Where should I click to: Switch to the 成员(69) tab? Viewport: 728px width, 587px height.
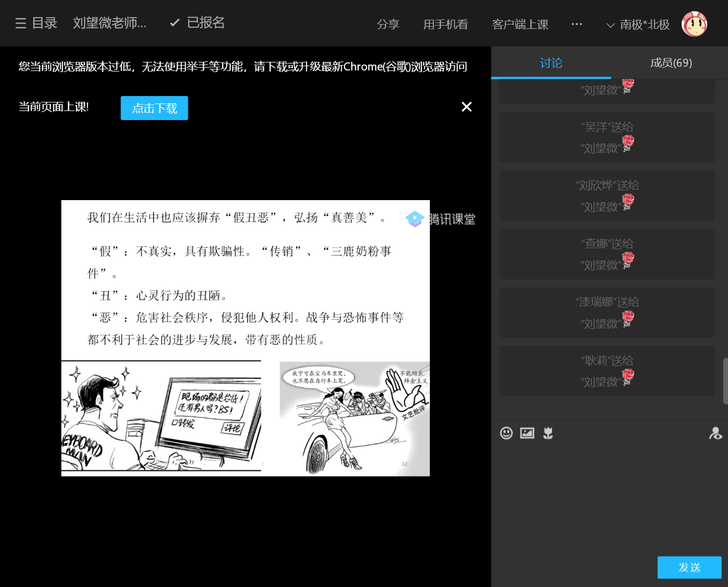point(670,63)
